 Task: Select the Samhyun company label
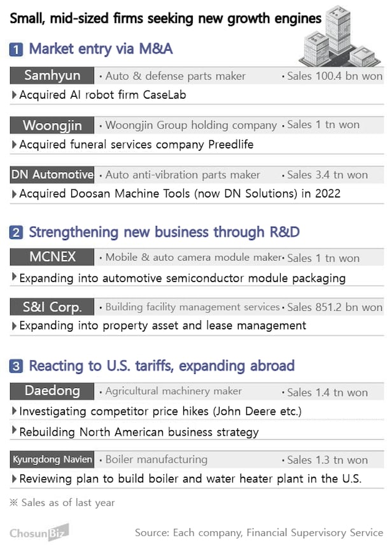[52, 76]
